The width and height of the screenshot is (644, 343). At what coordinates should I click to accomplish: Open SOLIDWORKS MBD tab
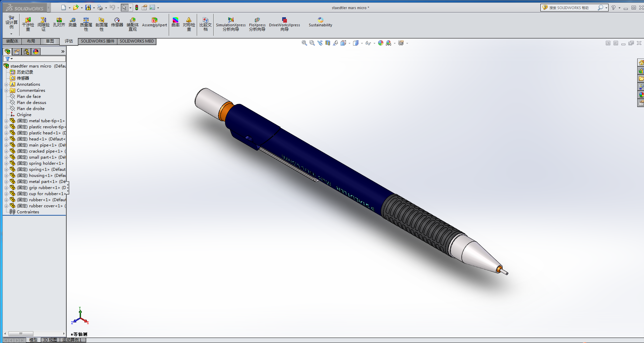[137, 41]
